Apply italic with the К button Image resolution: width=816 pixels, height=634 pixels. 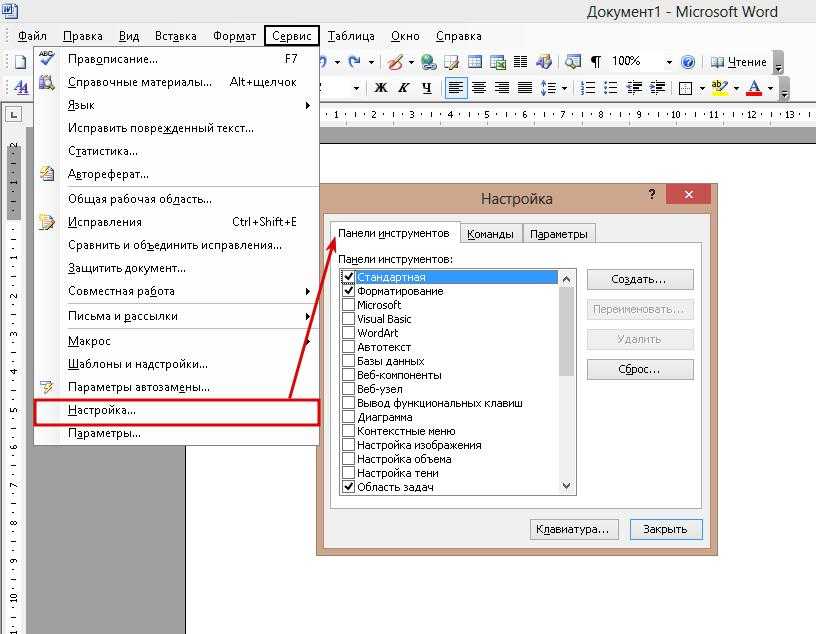coord(404,87)
